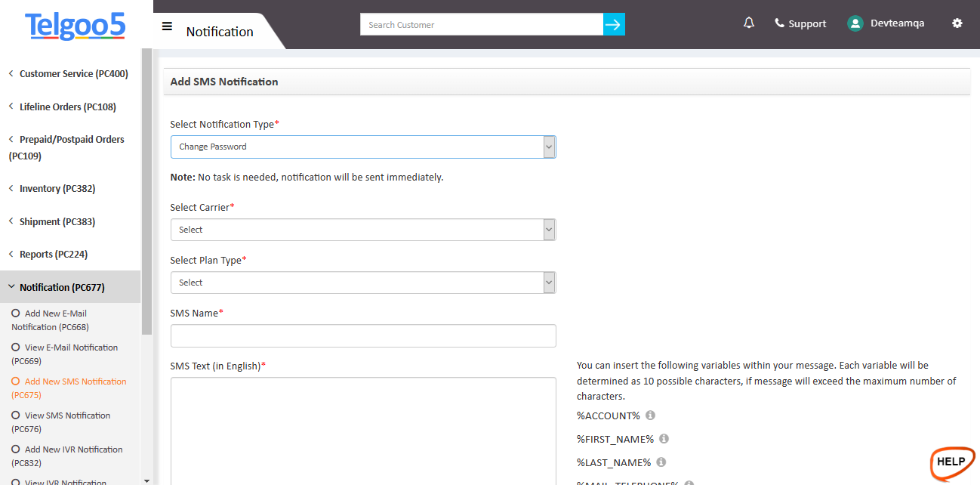The image size is (980, 485).
Task: Open the settings gear menu
Action: [x=957, y=23]
